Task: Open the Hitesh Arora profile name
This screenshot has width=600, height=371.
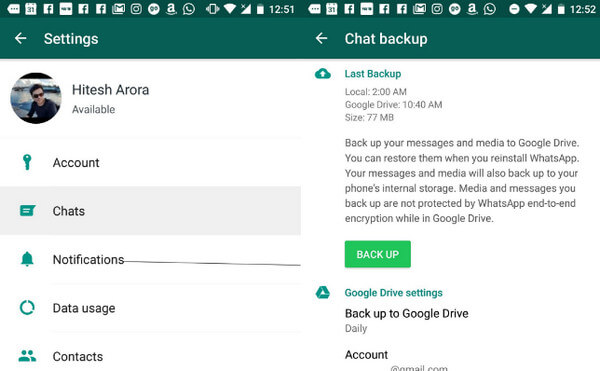Action: [111, 90]
